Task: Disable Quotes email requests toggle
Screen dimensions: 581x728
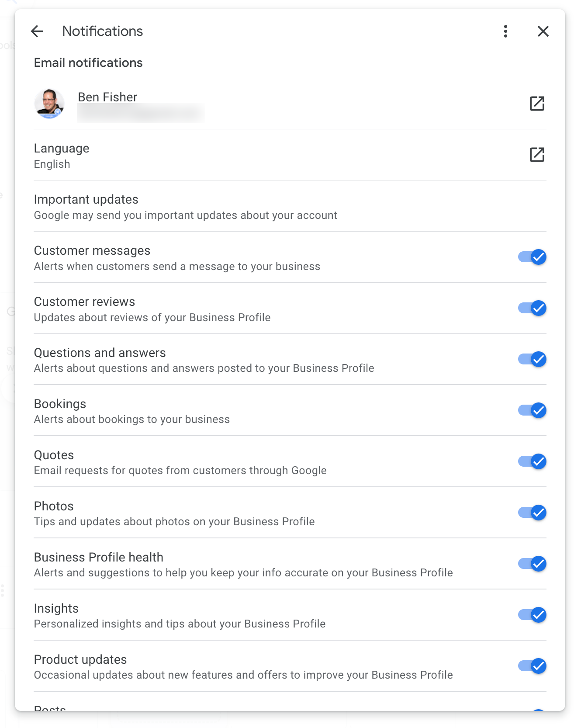Action: 532,461
